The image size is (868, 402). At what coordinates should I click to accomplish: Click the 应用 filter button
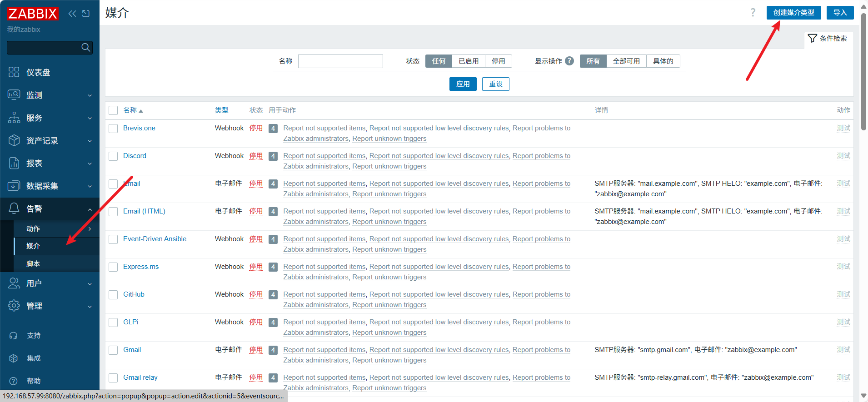(463, 84)
